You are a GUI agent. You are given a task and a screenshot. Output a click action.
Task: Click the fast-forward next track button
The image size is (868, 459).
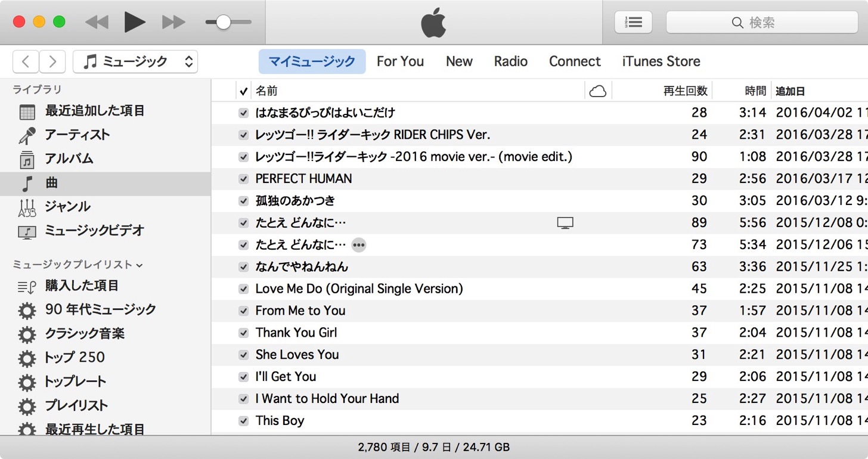(173, 22)
